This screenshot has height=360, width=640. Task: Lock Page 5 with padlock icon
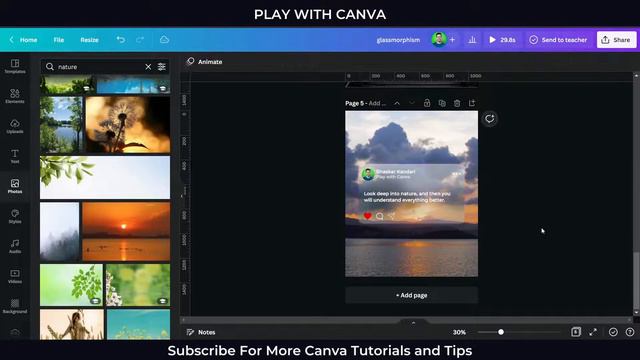click(x=427, y=103)
